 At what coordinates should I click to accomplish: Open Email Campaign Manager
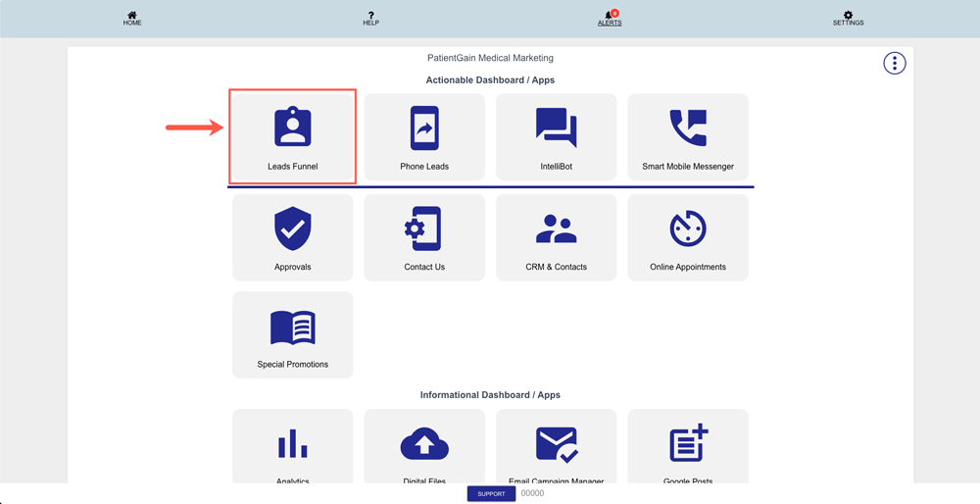point(557,446)
